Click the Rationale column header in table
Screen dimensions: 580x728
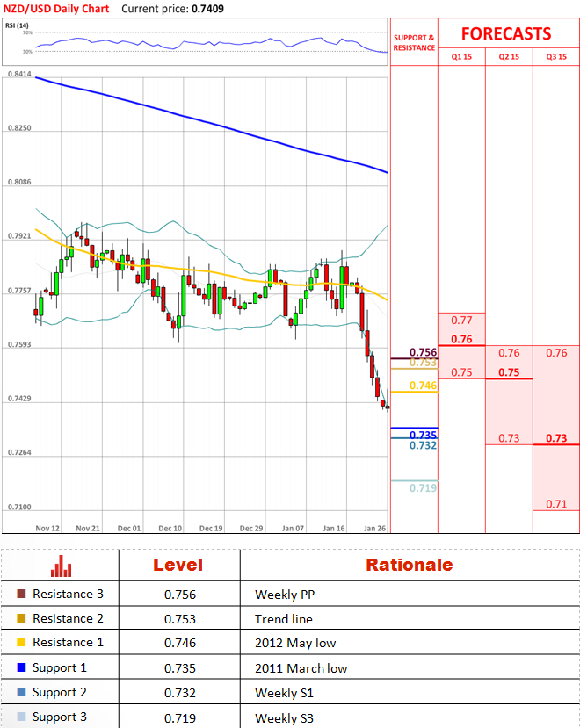click(409, 565)
